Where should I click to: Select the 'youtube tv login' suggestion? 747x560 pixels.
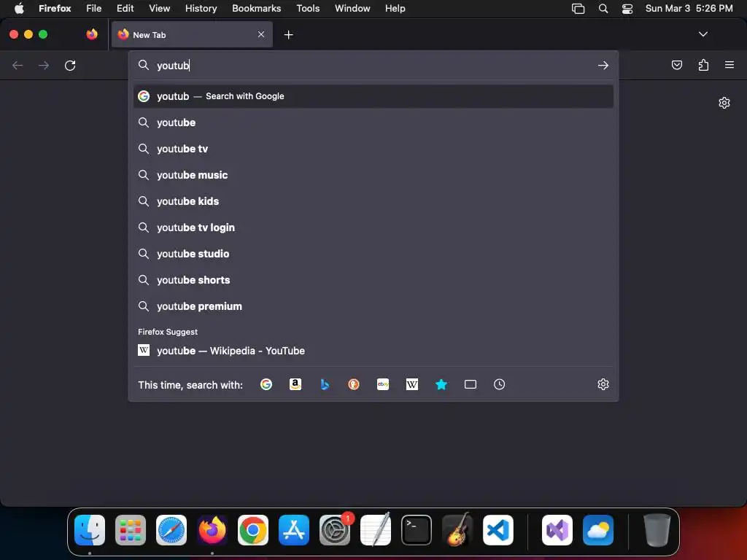coord(373,227)
